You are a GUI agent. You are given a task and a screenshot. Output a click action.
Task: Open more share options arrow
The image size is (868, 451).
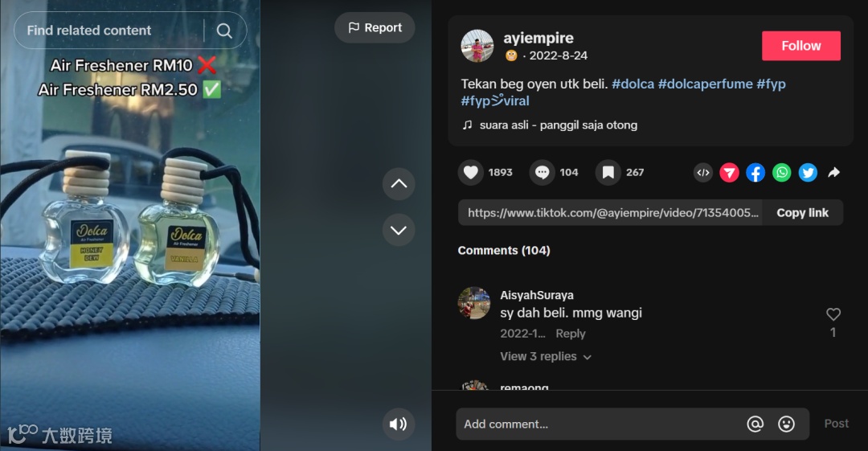tap(833, 172)
